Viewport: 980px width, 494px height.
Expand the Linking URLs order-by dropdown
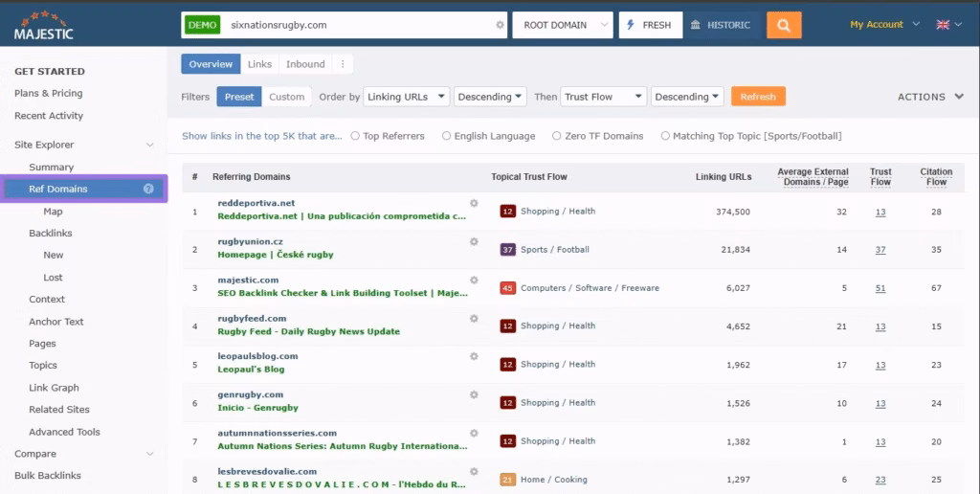[x=407, y=97]
